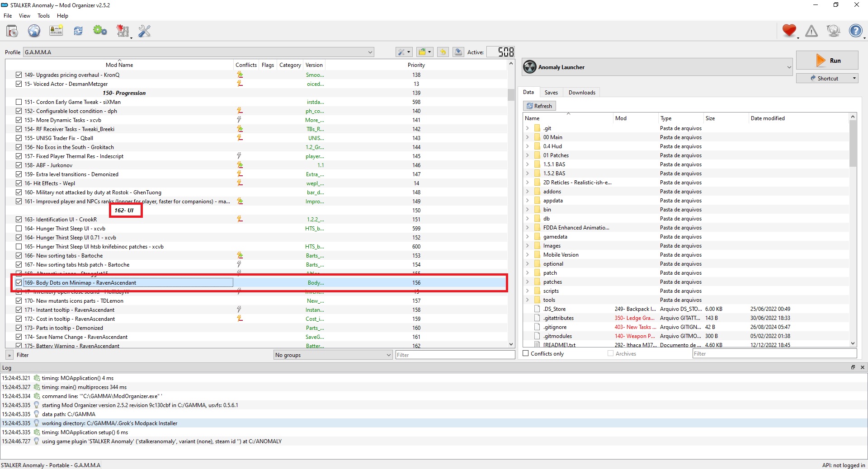Sort mods by the Conflicts column header
The width and height of the screenshot is (868, 469).
point(246,65)
